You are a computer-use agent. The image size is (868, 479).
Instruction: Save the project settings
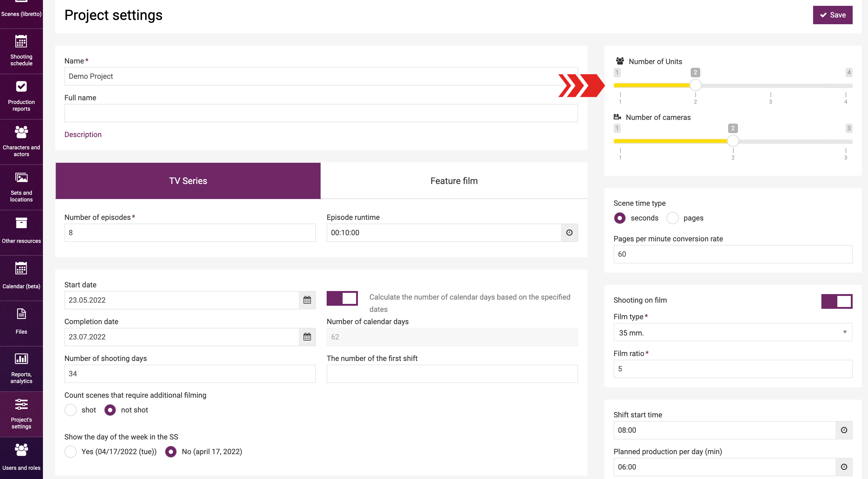coord(833,15)
